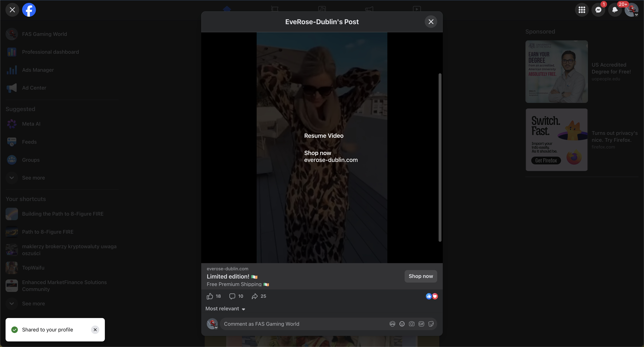Open the account profile menu

click(632, 10)
